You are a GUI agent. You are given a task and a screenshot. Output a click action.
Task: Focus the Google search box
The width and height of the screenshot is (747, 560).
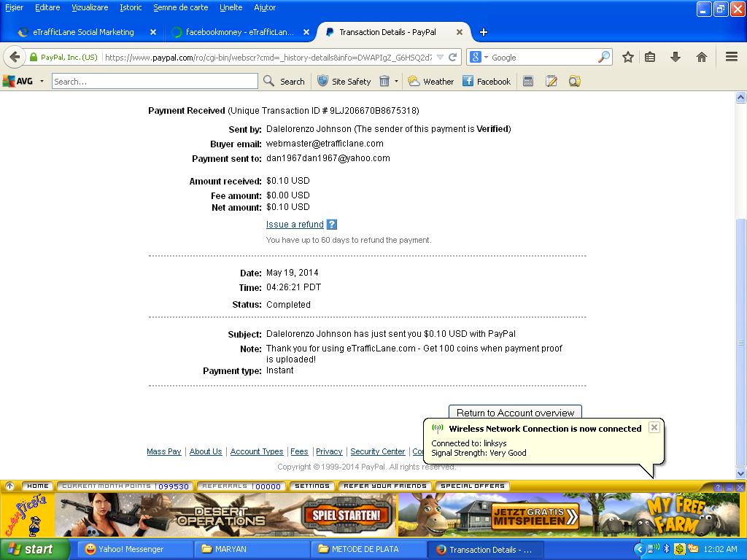coord(543,58)
